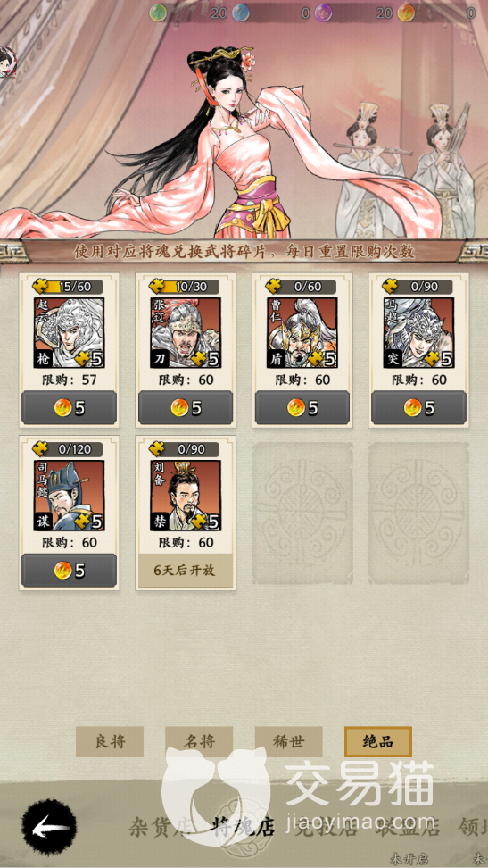Select the 张辽 hero portrait
The width and height of the screenshot is (488, 868).
coord(186,333)
